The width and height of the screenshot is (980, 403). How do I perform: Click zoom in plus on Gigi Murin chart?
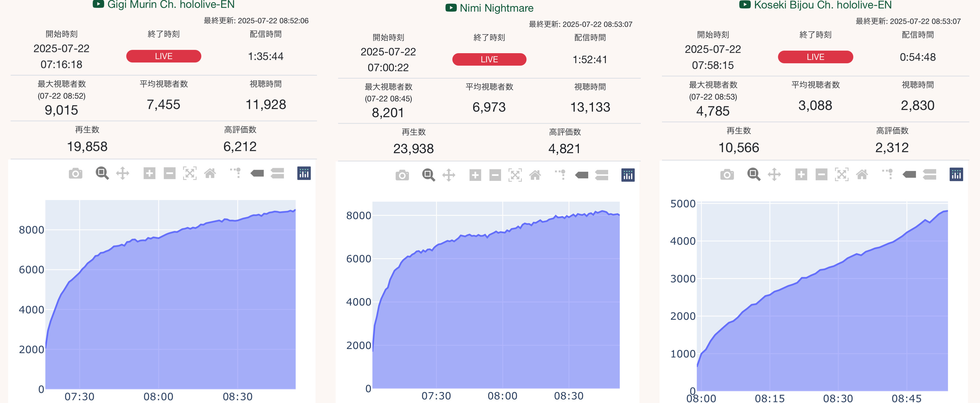149,173
